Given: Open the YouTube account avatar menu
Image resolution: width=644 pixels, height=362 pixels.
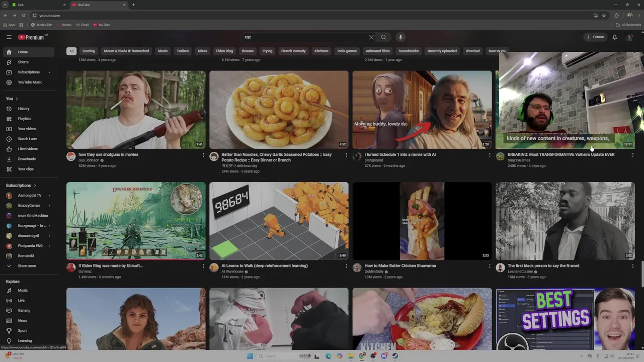Looking at the screenshot, I should [629, 37].
